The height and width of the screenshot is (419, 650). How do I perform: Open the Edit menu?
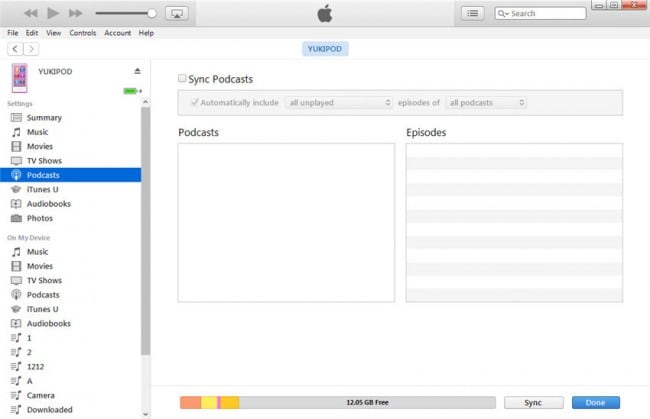pyautogui.click(x=32, y=33)
